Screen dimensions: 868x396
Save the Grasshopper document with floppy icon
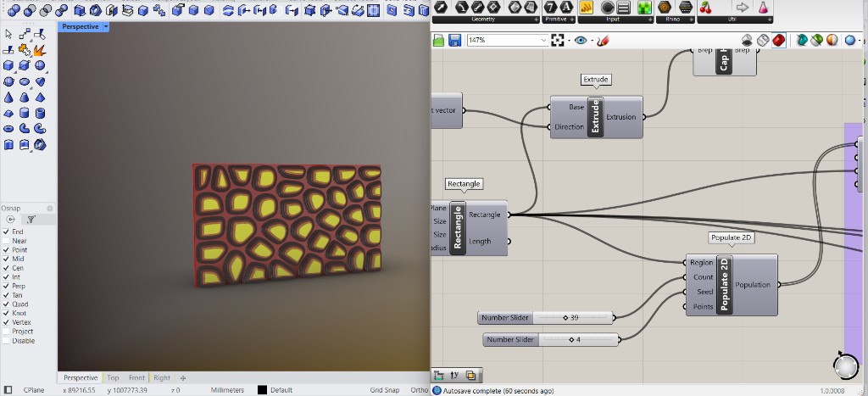[x=454, y=40]
